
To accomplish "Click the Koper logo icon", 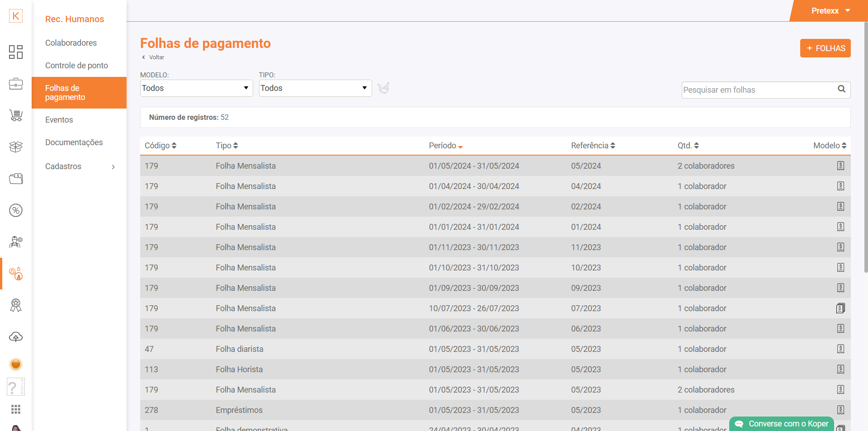I will coord(16,16).
